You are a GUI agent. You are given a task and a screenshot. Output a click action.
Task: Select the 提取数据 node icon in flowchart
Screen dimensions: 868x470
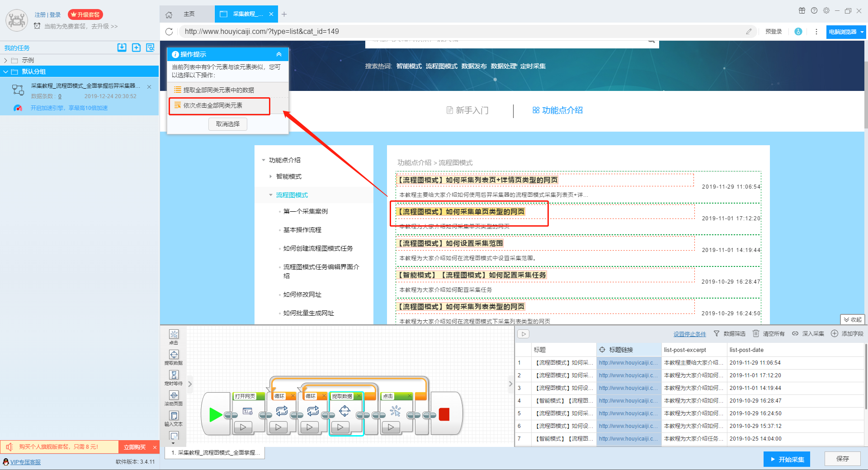click(344, 411)
